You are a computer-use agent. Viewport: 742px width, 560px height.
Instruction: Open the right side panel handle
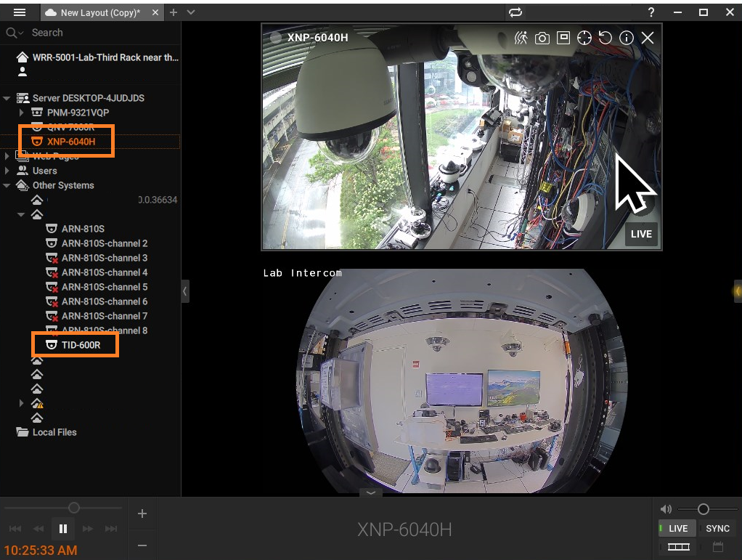[x=737, y=291]
